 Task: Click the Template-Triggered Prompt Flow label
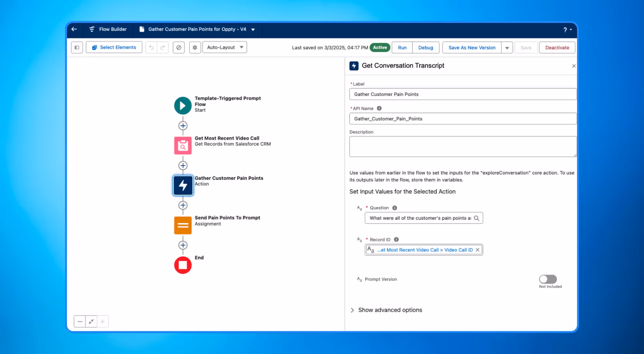pos(228,101)
